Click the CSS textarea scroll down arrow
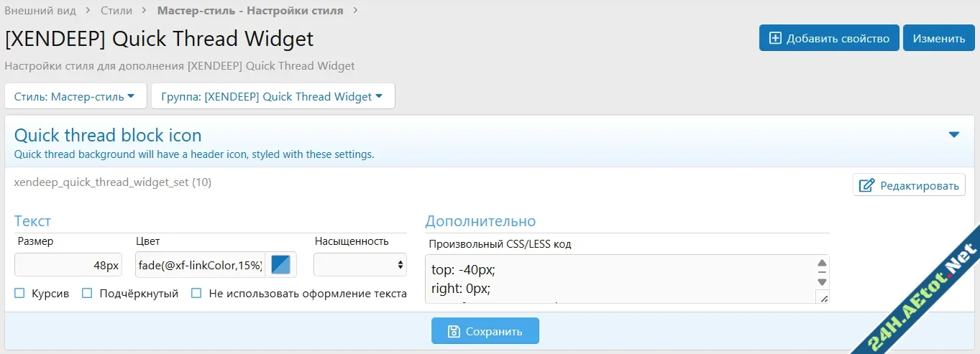The height and width of the screenshot is (354, 980). coord(822,281)
